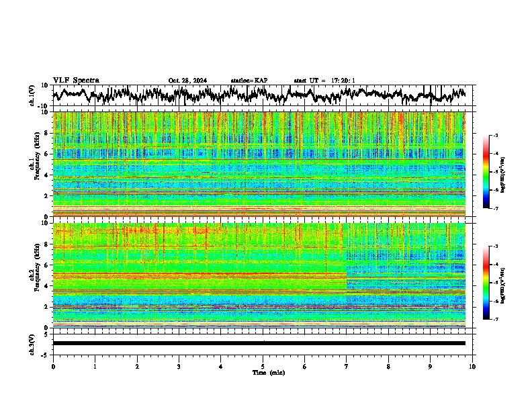532x411 pixels.
Task: Click the ch.2 spectrogram panel
Action: click(259, 275)
